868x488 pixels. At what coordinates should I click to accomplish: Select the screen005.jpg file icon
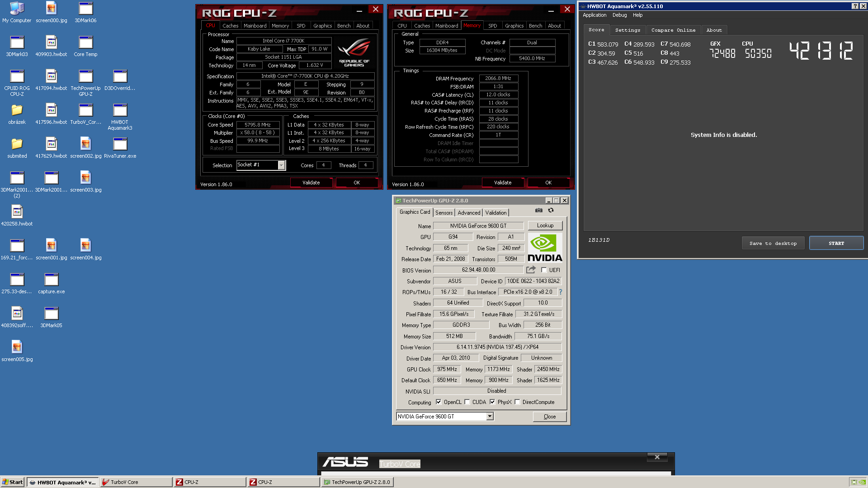tap(17, 352)
